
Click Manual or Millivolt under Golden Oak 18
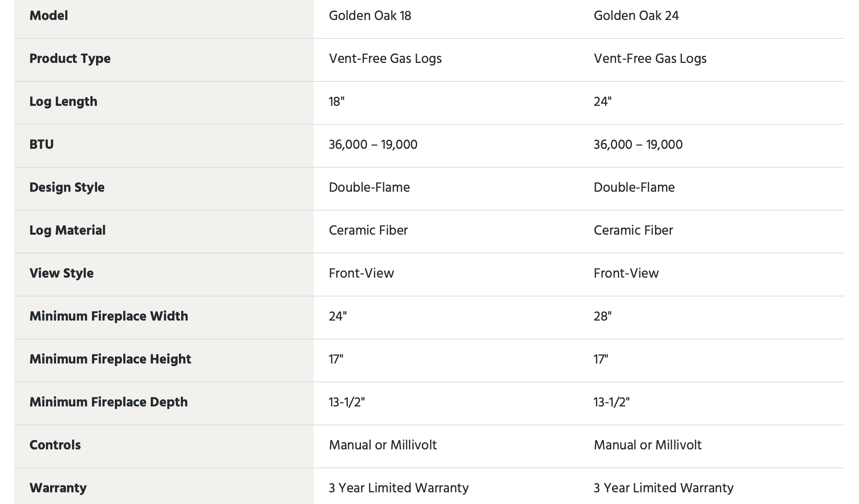pos(382,445)
